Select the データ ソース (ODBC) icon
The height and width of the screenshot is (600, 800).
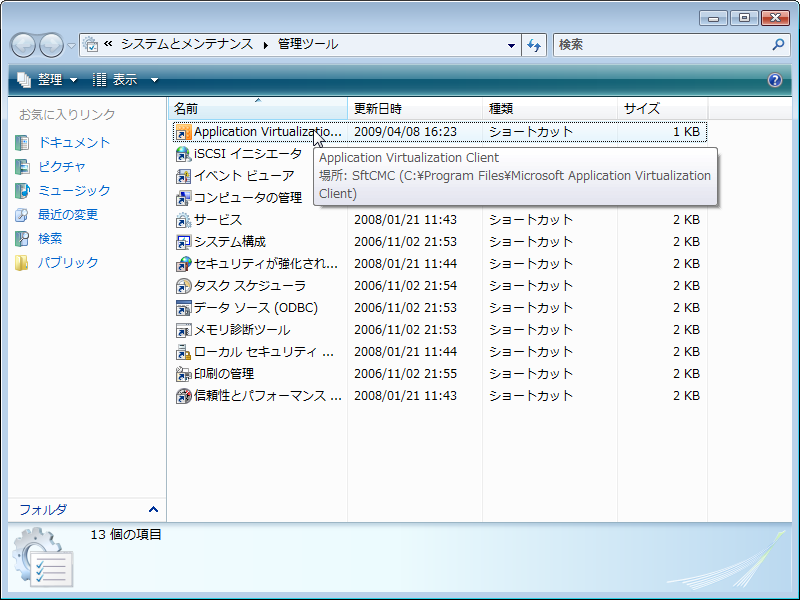pyautogui.click(x=183, y=308)
